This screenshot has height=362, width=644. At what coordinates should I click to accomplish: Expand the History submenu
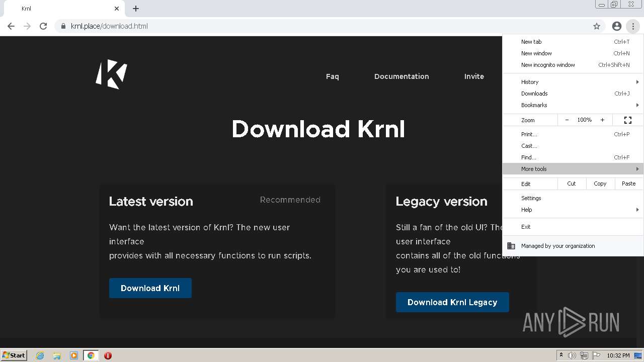[x=573, y=82]
